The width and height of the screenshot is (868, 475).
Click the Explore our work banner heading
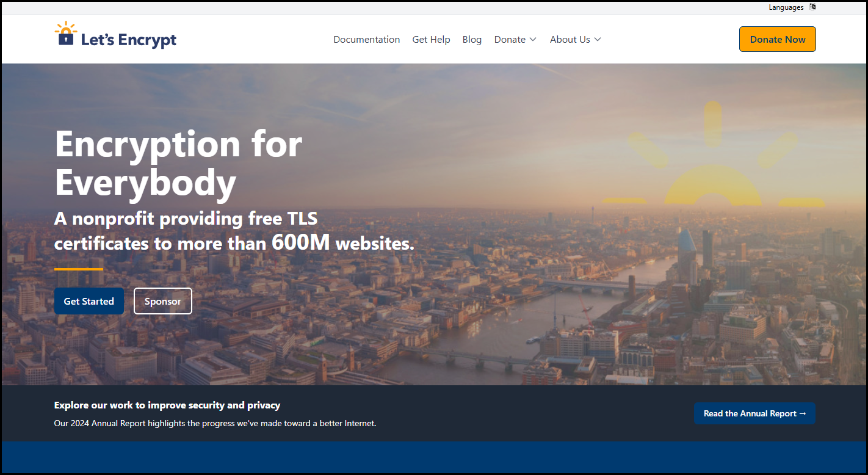click(x=167, y=405)
